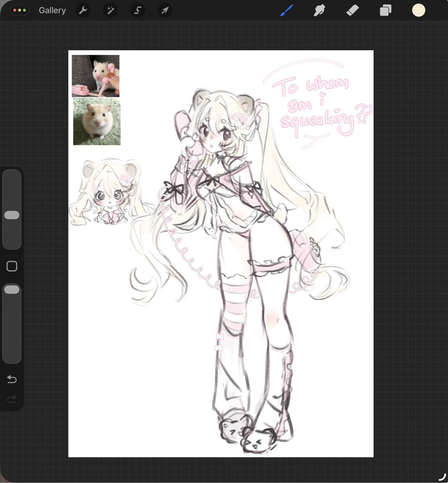The width and height of the screenshot is (448, 483).
Task: Open the Actions wrench menu
Action: [x=83, y=10]
